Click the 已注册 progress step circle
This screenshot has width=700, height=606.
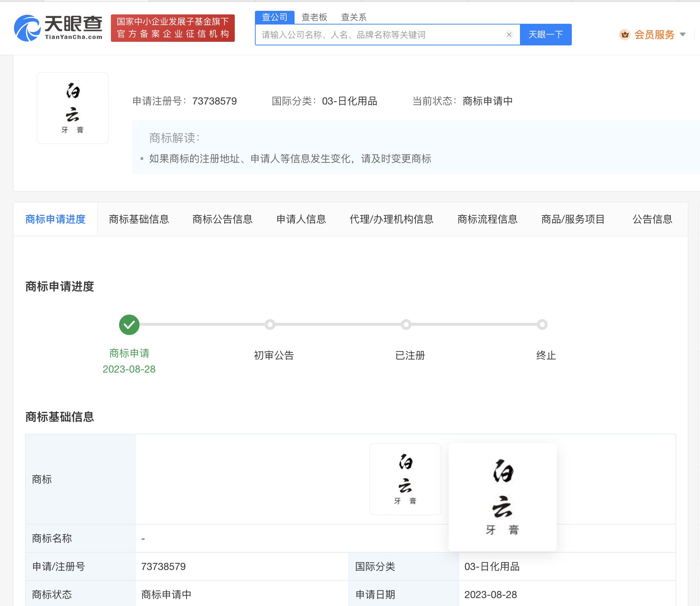(406, 325)
